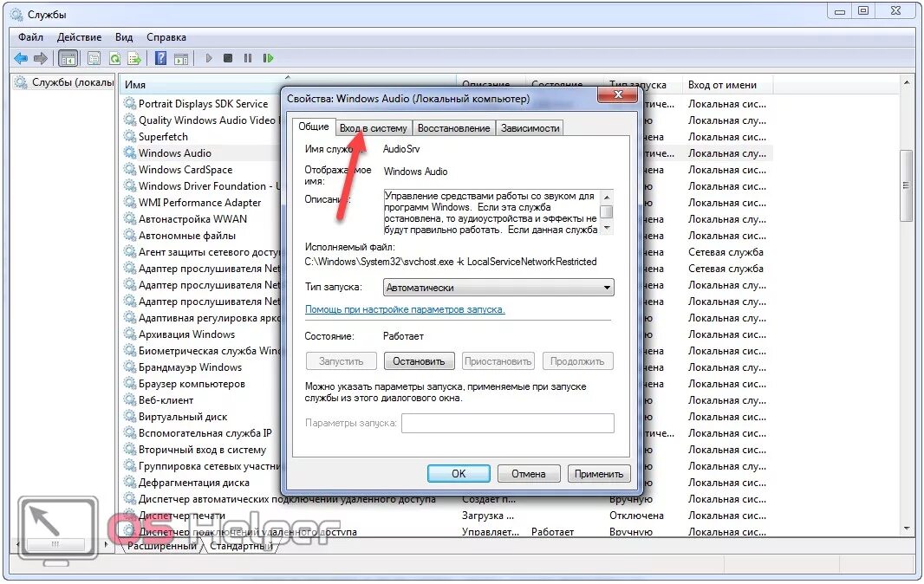Open the Тип запуска dropdown

point(498,288)
